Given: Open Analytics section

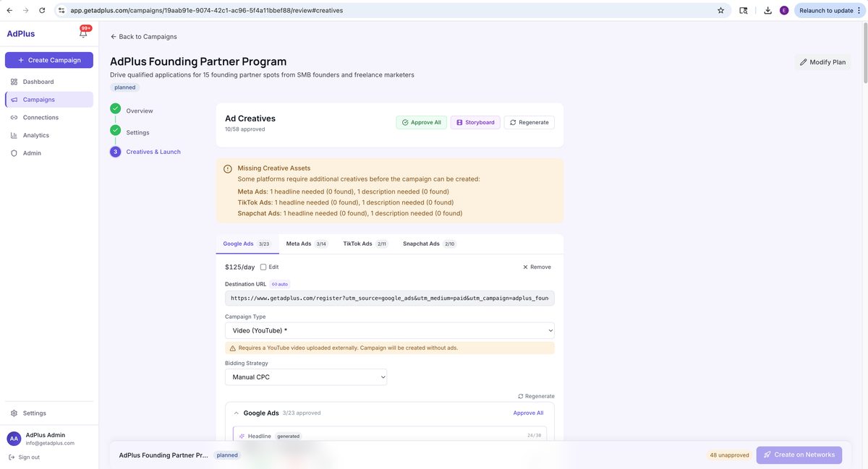Looking at the screenshot, I should 49,135.
